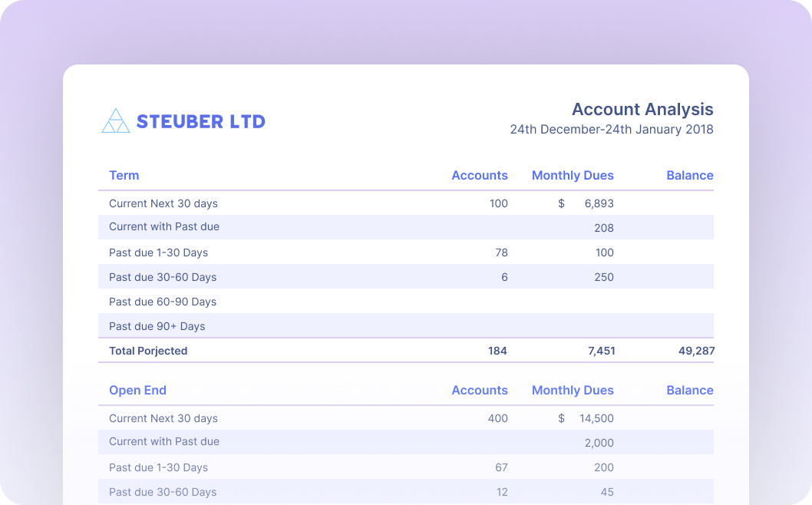Click Past due 60-90 Days row label
The width and height of the screenshot is (812, 505).
163,302
